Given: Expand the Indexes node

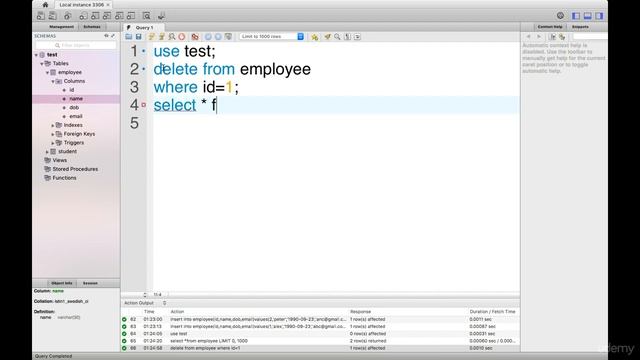Looking at the screenshot, I should (x=53, y=125).
